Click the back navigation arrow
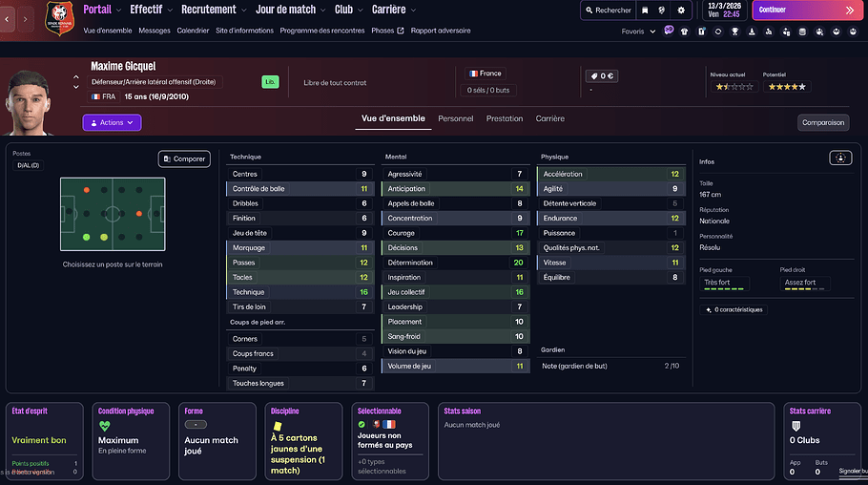Screen dimensions: 868x485 point(9,19)
